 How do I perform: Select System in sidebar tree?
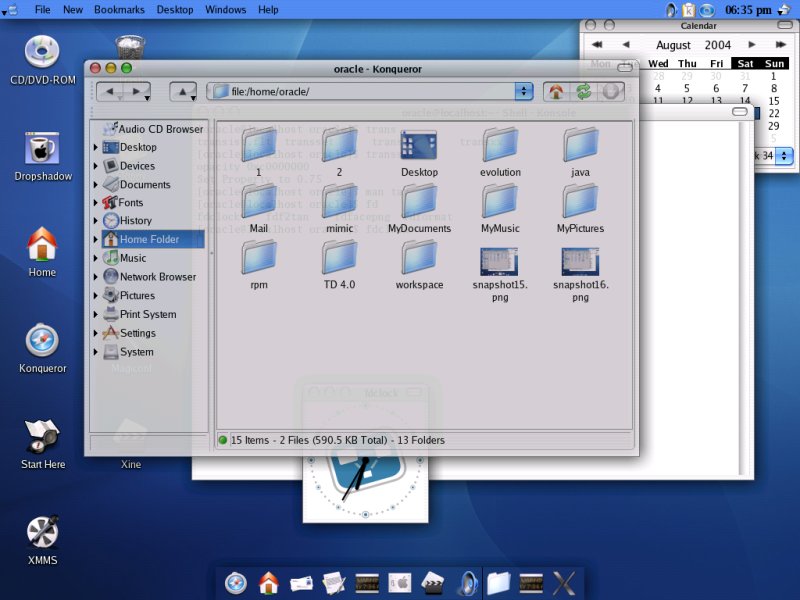tap(128, 352)
